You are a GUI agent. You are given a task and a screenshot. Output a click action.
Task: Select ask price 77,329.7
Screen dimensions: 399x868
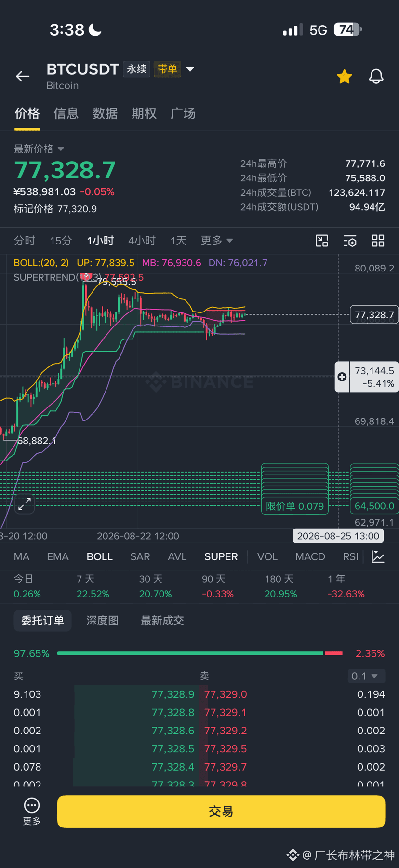[x=226, y=767]
